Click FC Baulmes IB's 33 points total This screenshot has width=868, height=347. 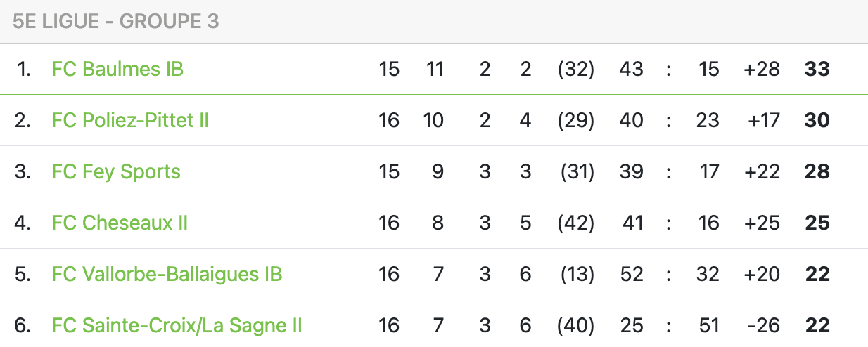point(817,69)
